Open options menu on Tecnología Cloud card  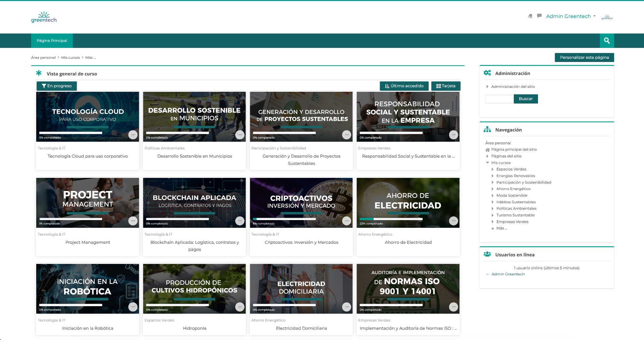133,135
